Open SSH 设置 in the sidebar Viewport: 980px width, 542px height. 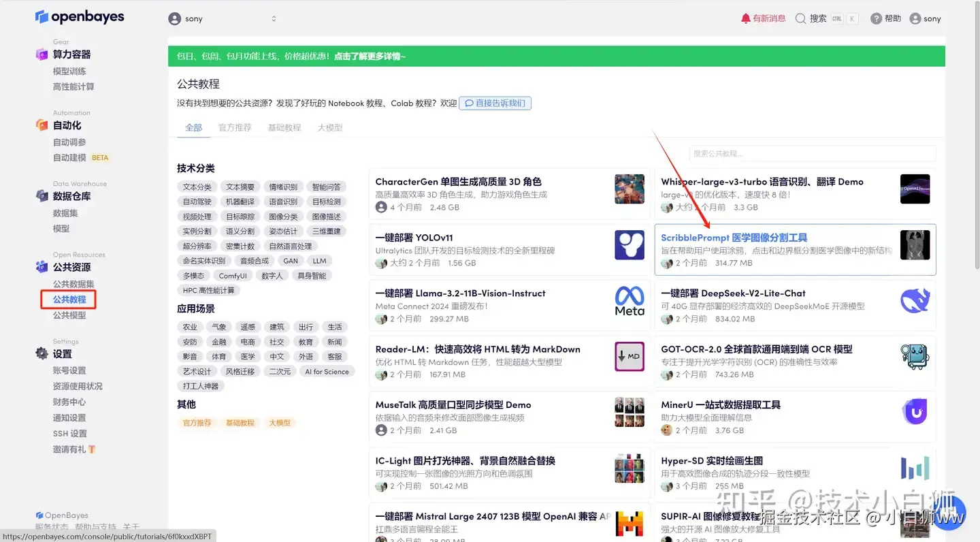point(70,434)
